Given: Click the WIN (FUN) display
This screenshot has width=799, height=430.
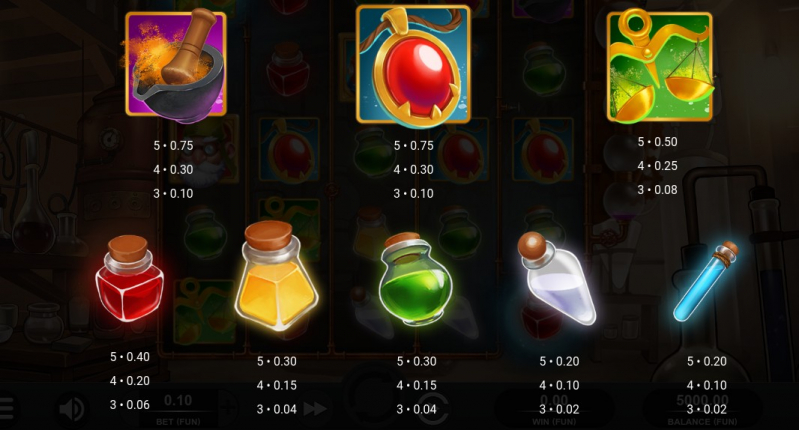Looking at the screenshot, I should [x=554, y=410].
